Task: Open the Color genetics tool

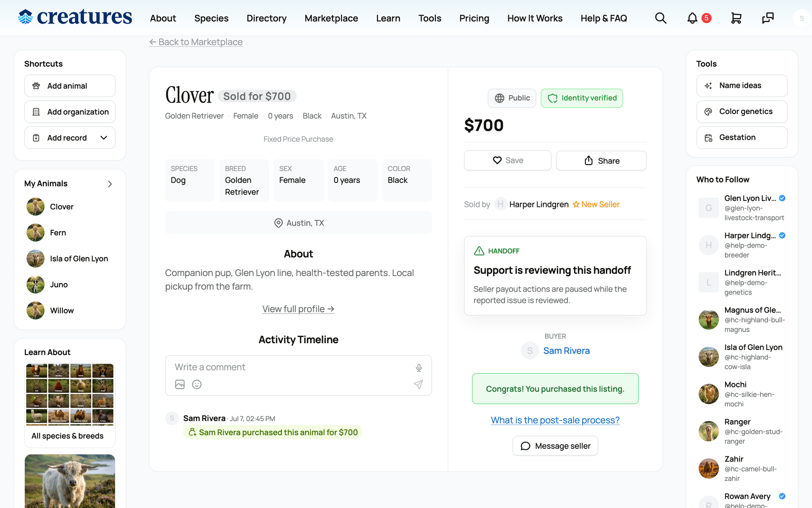Action: (742, 111)
